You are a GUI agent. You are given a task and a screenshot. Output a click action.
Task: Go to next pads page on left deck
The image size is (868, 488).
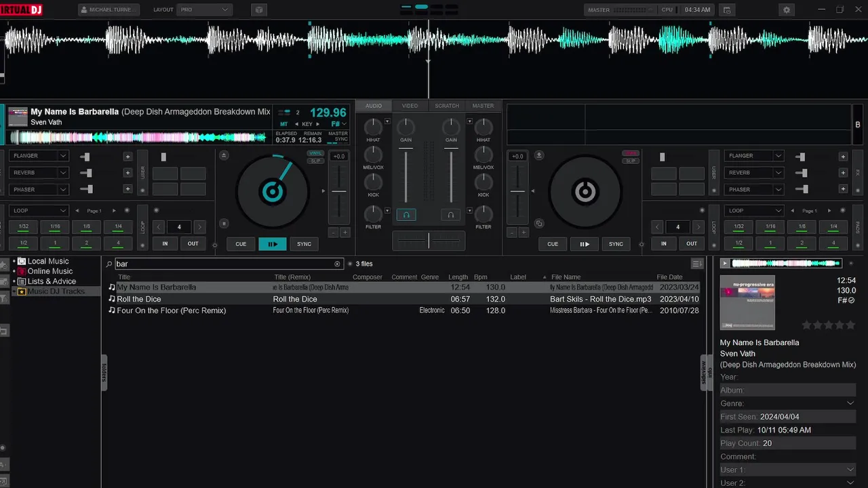(x=114, y=211)
